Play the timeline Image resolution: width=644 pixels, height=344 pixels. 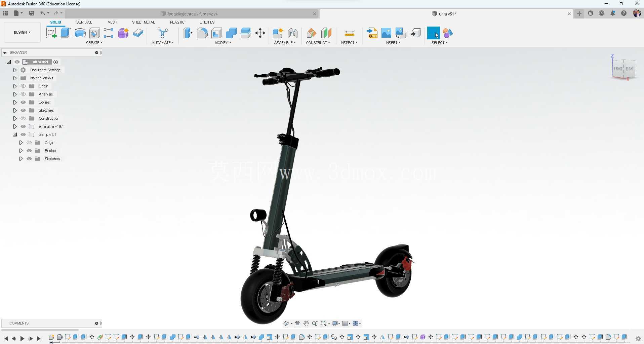(22, 339)
